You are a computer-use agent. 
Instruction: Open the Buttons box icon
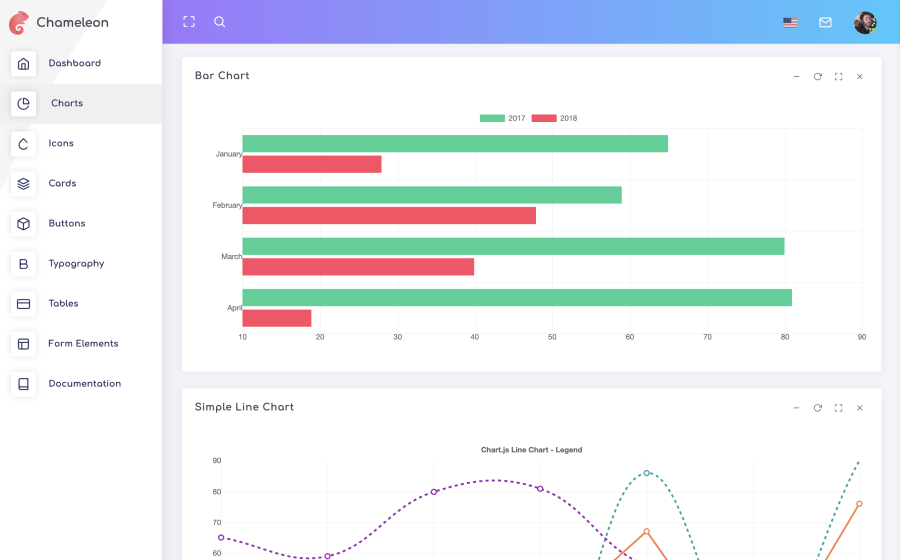(24, 224)
